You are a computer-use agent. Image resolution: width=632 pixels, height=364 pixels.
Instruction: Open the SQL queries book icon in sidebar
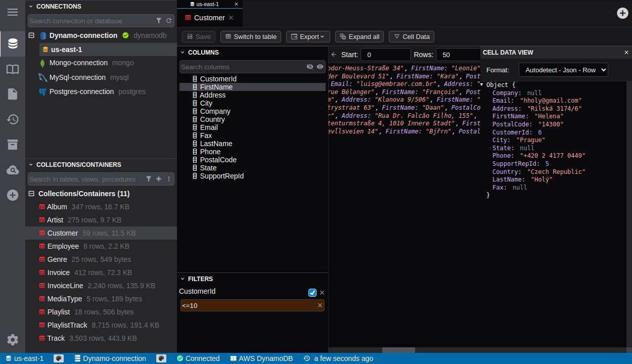click(13, 69)
